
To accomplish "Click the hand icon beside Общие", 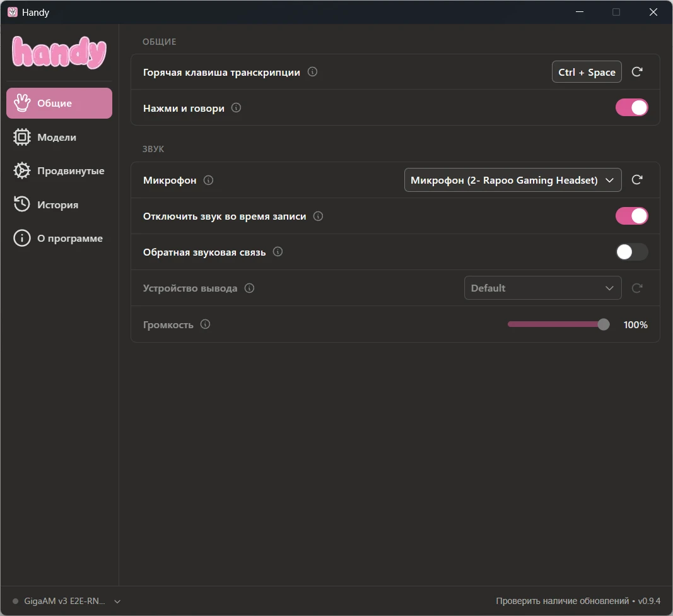I will point(22,103).
